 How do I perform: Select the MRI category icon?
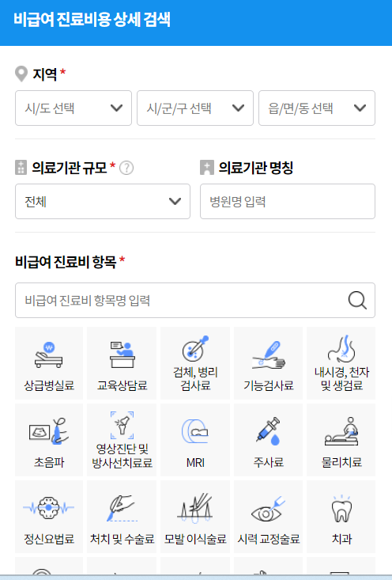pos(195,440)
